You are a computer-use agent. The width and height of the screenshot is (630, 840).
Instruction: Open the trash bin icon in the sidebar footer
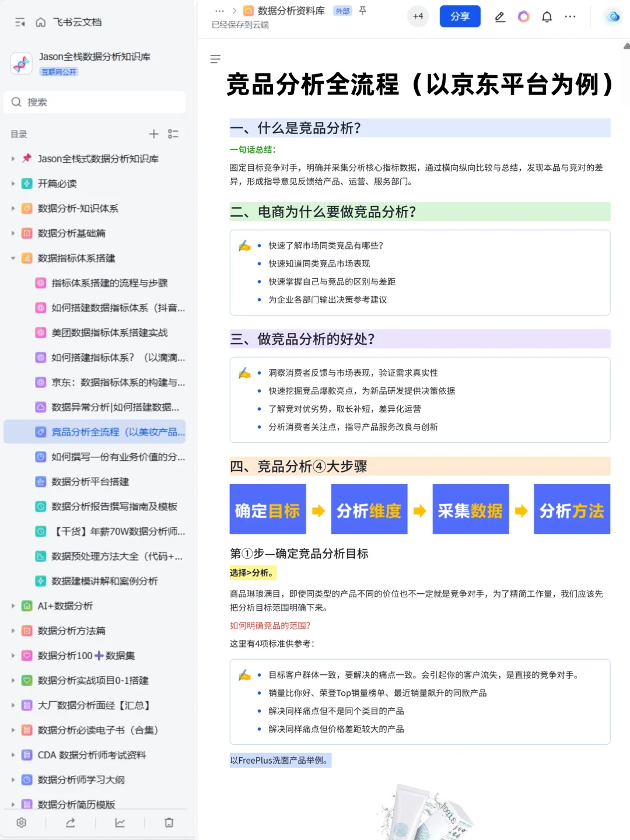tap(169, 822)
